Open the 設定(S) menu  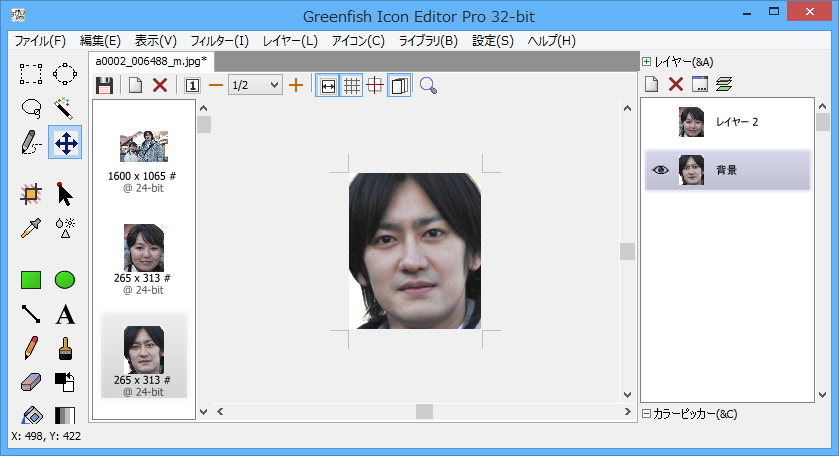click(x=493, y=41)
